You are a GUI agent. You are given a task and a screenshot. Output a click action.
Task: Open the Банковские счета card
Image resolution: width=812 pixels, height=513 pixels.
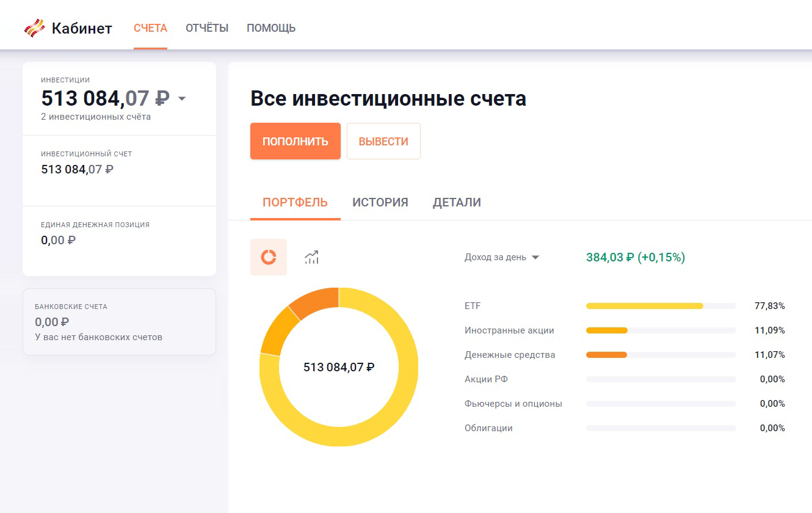click(119, 322)
